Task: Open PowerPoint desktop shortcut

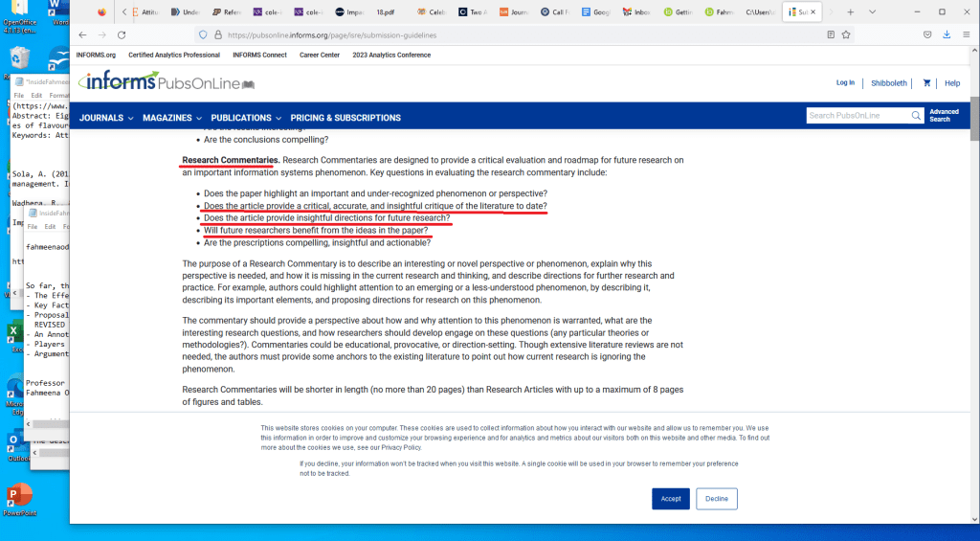Action: 21,500
